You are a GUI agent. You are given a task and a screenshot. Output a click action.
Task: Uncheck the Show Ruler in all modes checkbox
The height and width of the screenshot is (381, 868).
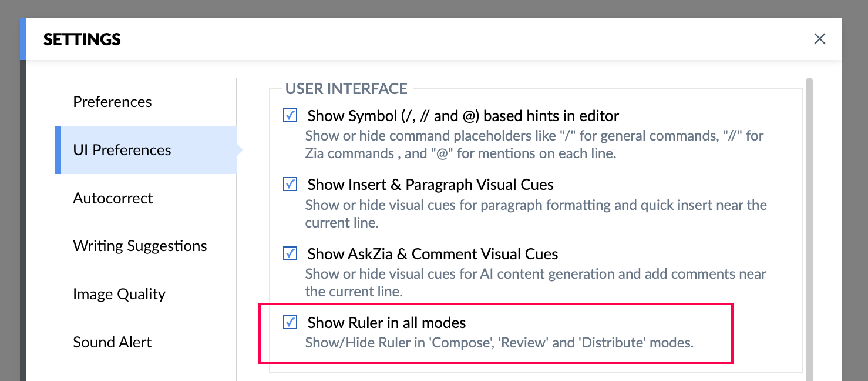tap(290, 322)
